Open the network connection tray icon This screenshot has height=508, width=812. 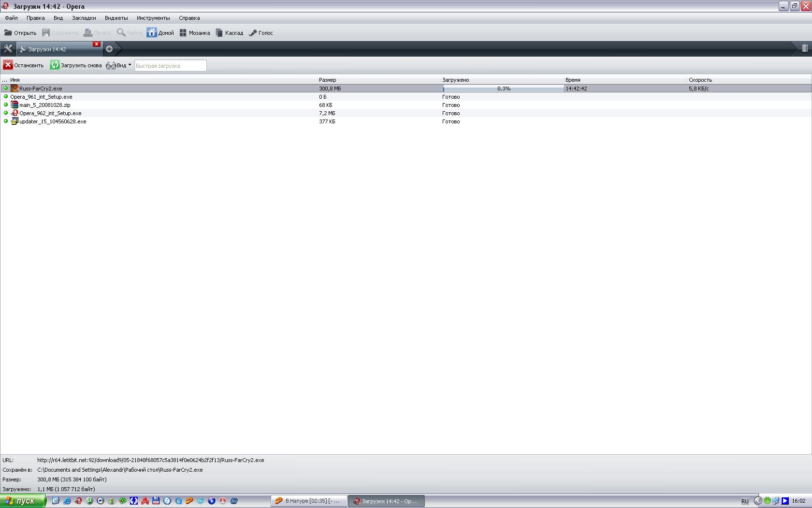(776, 501)
